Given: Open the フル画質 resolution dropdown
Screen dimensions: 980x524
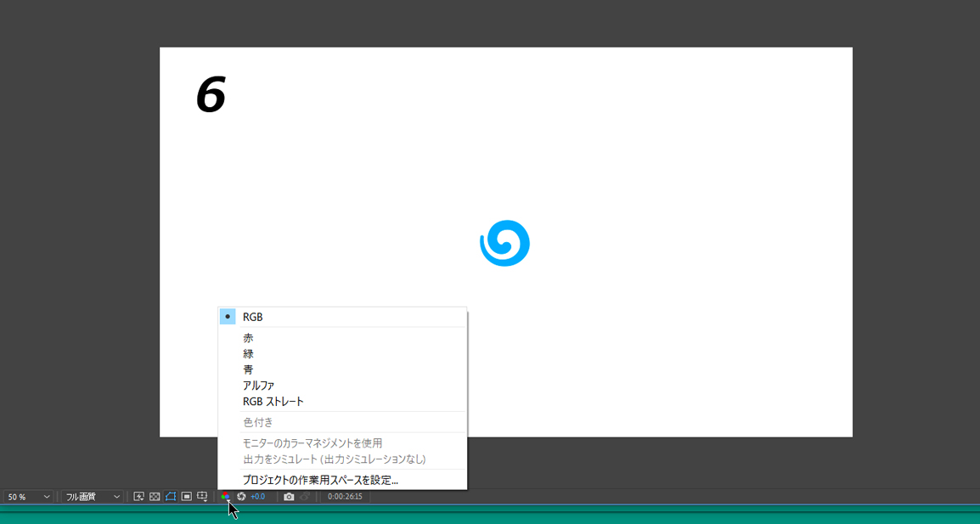Looking at the screenshot, I should click(93, 497).
